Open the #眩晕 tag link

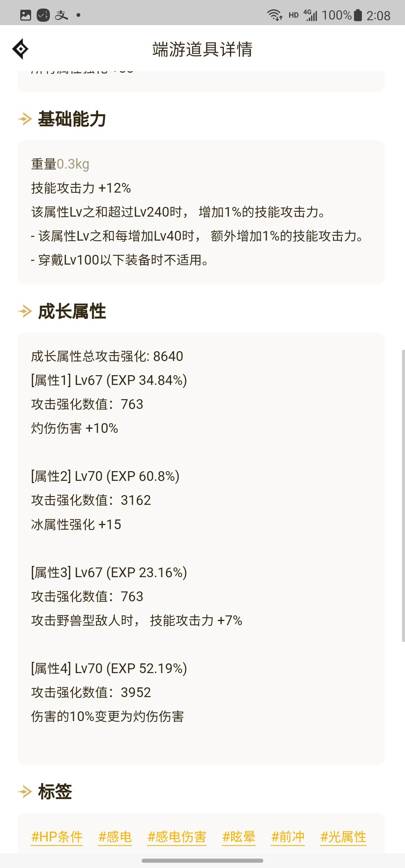click(238, 837)
